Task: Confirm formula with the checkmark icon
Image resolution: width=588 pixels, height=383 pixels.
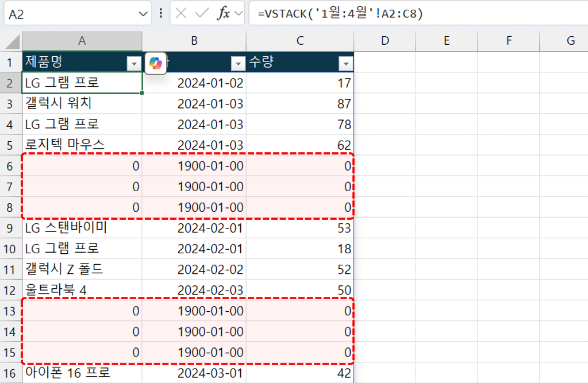Action: coord(202,13)
